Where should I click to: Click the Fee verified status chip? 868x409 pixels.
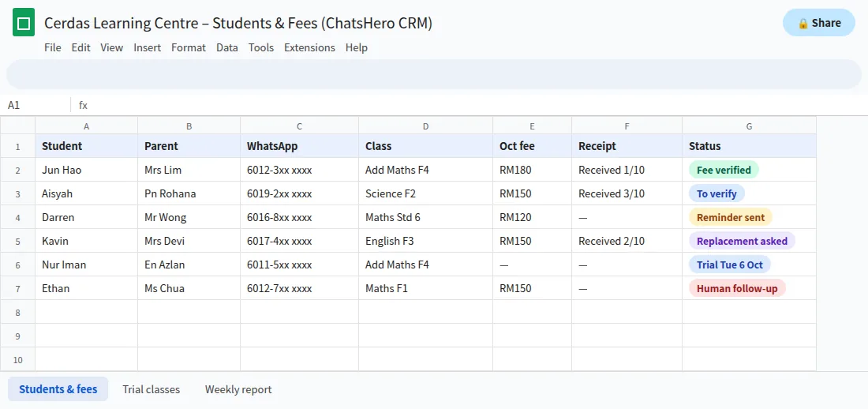click(x=724, y=170)
